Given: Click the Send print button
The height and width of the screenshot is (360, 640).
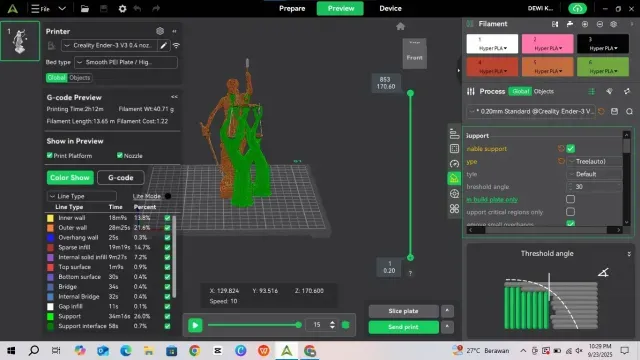Looking at the screenshot, I should click(x=404, y=327).
